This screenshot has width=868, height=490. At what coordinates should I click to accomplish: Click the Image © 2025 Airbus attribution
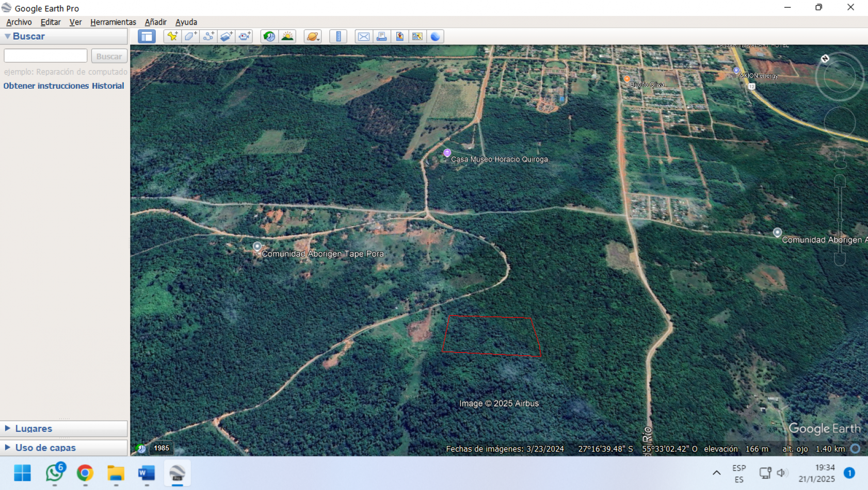tap(499, 403)
